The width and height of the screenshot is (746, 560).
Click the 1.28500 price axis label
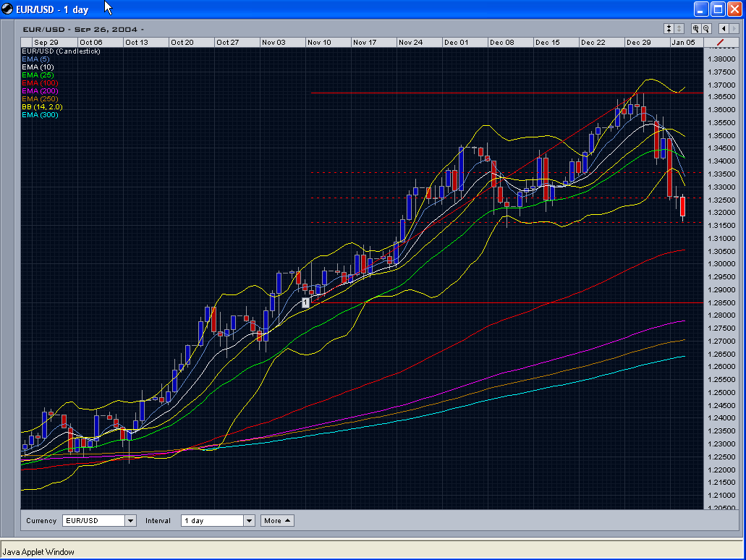click(721, 302)
